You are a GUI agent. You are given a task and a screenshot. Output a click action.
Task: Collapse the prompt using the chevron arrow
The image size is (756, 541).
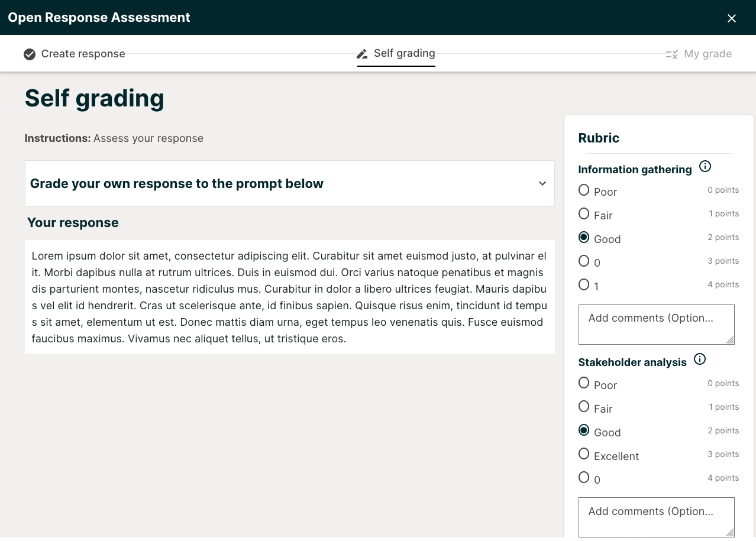(x=542, y=183)
